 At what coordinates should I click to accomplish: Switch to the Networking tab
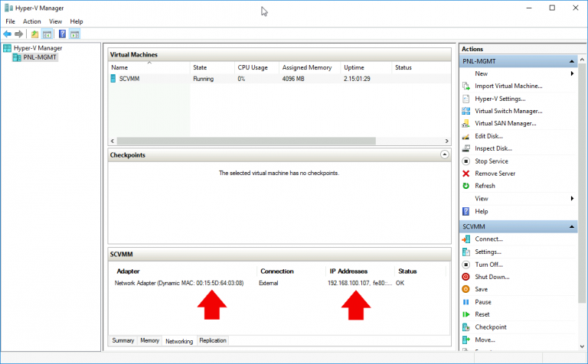point(179,341)
